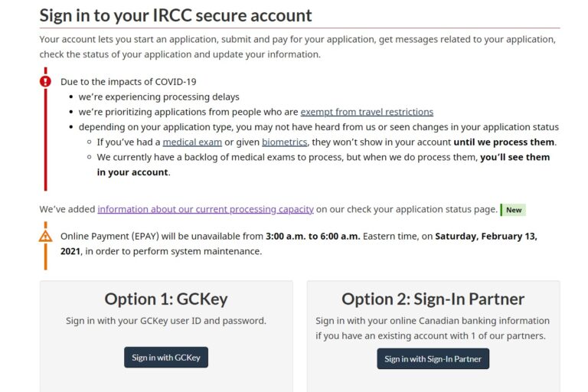Click the Canadian banking information description text
The image size is (588, 392).
433,328
